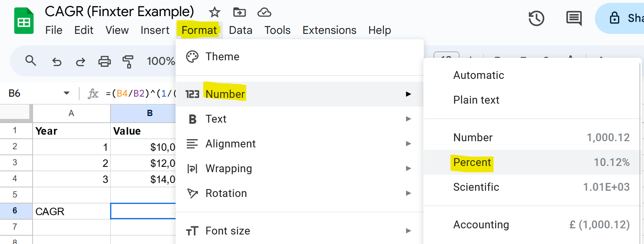
Task: Expand the Alignment submenu arrow
Action: click(x=408, y=144)
